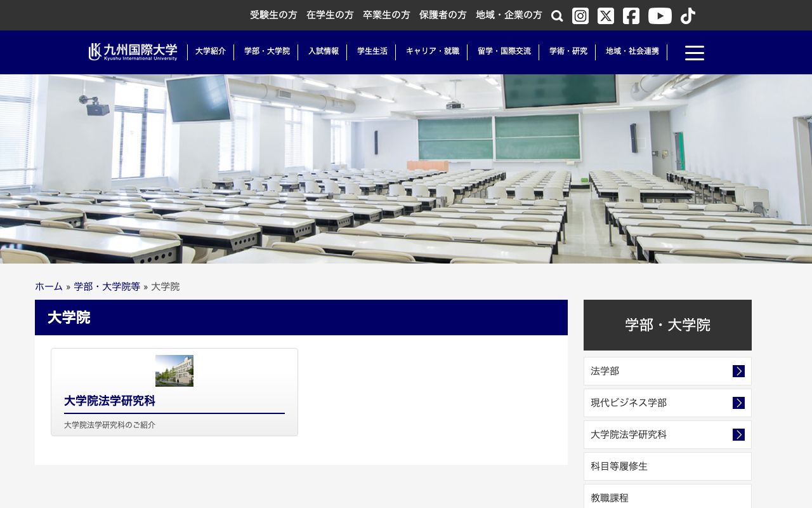The height and width of the screenshot is (508, 812).
Task: Open the site search magnifier icon
Action: (x=556, y=15)
